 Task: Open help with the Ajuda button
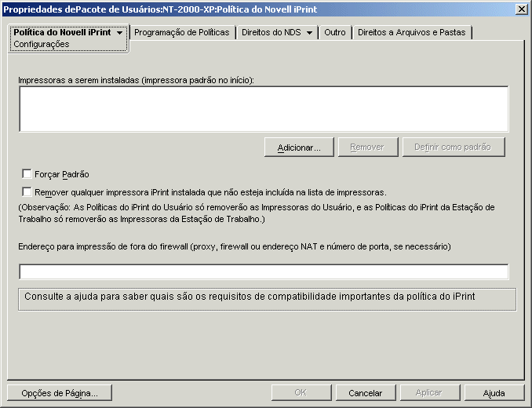click(494, 393)
